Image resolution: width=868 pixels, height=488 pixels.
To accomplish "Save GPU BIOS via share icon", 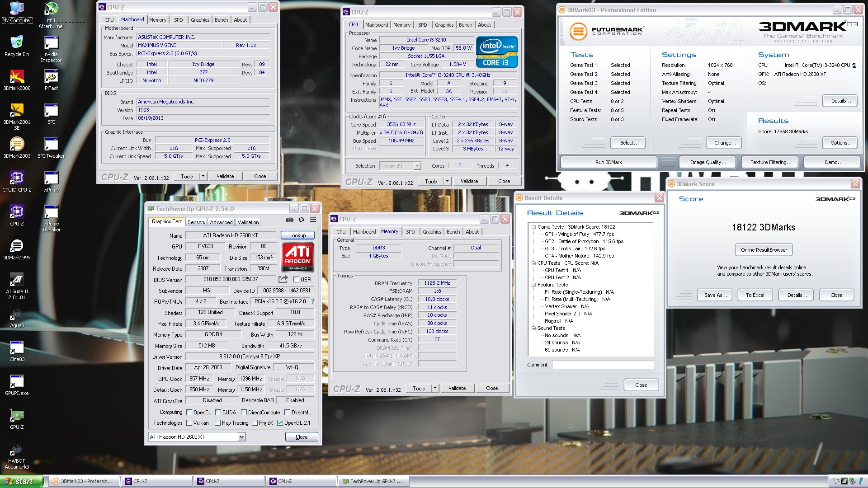I will [283, 279].
